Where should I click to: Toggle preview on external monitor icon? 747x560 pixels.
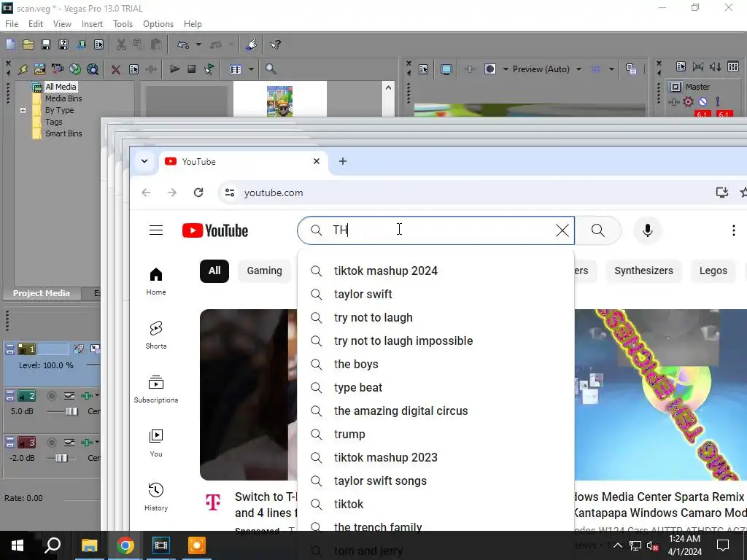click(x=446, y=69)
